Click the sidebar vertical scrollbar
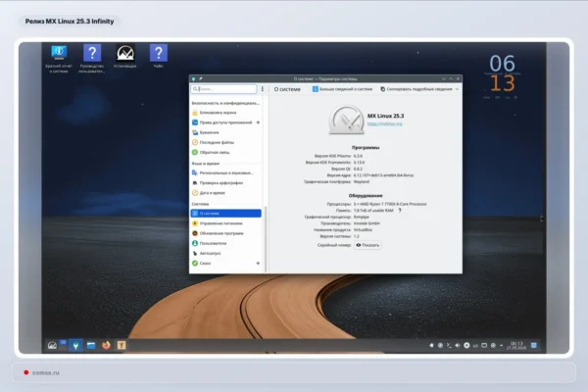The width and height of the screenshot is (588, 392). tap(266, 239)
